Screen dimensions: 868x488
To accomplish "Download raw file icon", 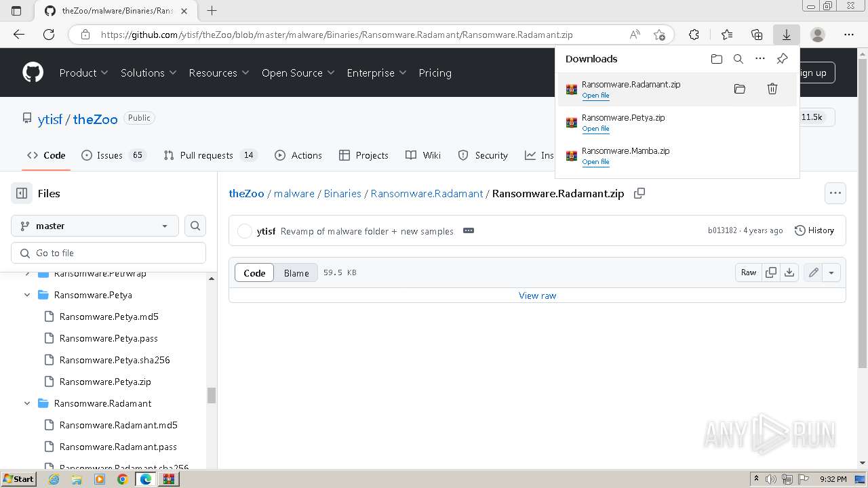I will coord(789,272).
